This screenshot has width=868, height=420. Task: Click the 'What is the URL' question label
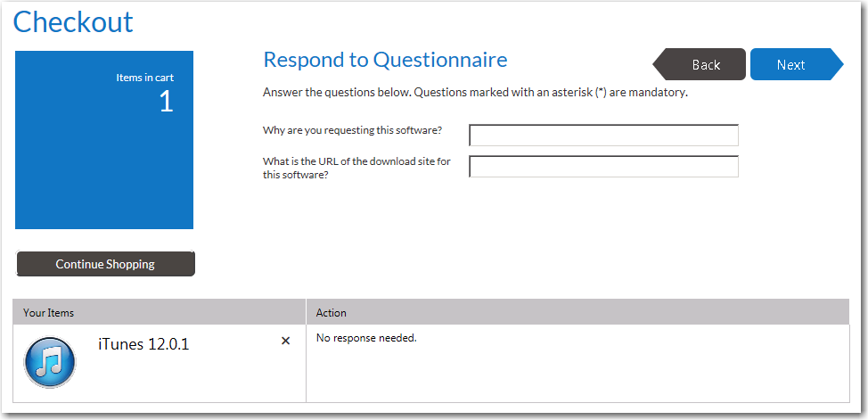pos(356,168)
